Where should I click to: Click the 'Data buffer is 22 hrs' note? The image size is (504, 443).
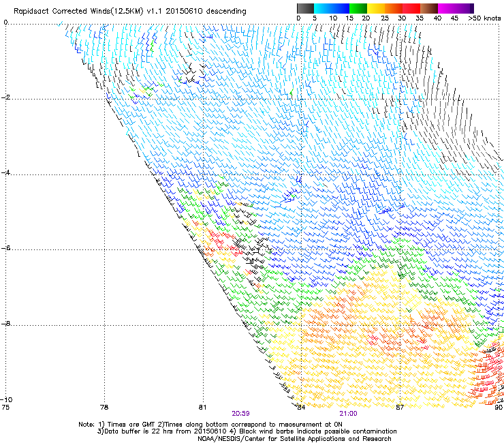[x=247, y=431]
